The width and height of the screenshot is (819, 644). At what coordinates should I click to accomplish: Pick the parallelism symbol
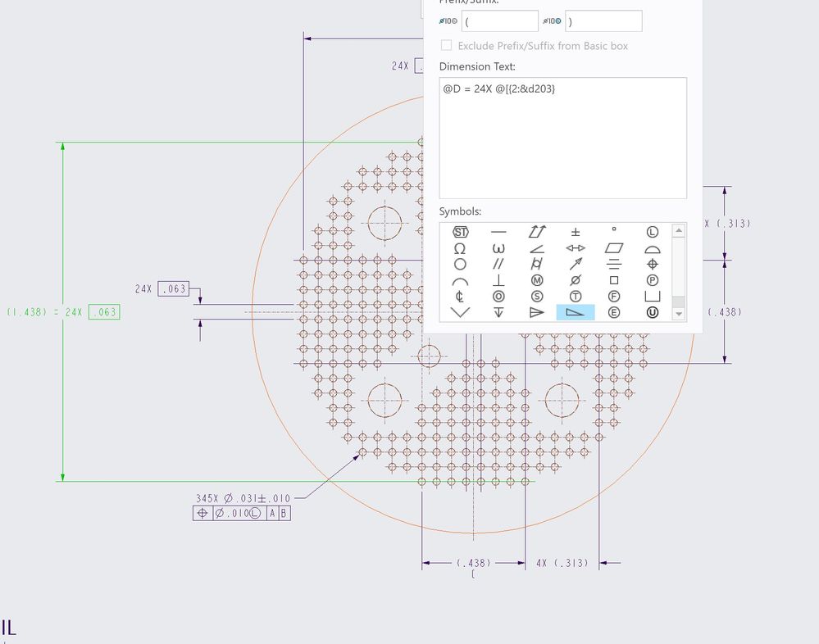click(x=498, y=264)
